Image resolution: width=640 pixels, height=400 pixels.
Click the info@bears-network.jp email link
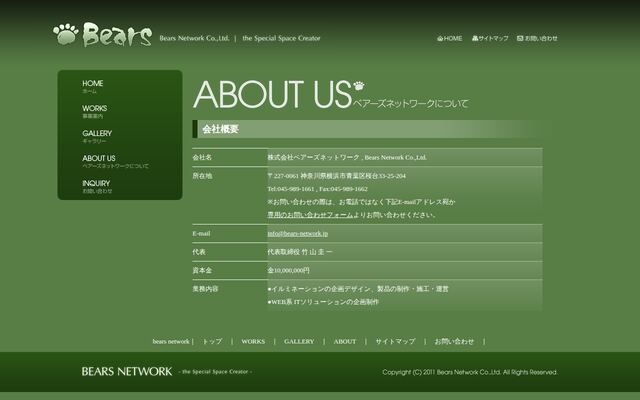pos(298,233)
